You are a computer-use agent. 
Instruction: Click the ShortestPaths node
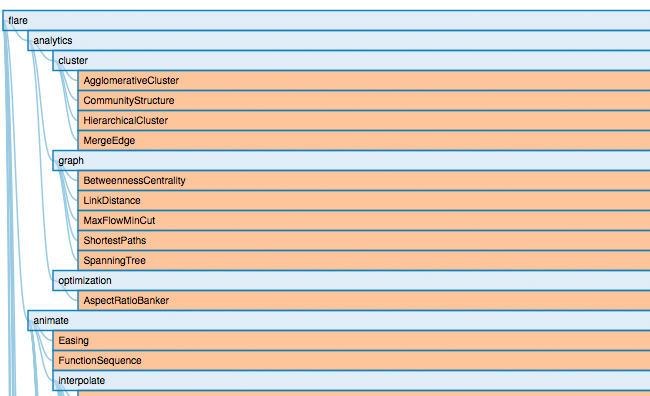(364, 241)
